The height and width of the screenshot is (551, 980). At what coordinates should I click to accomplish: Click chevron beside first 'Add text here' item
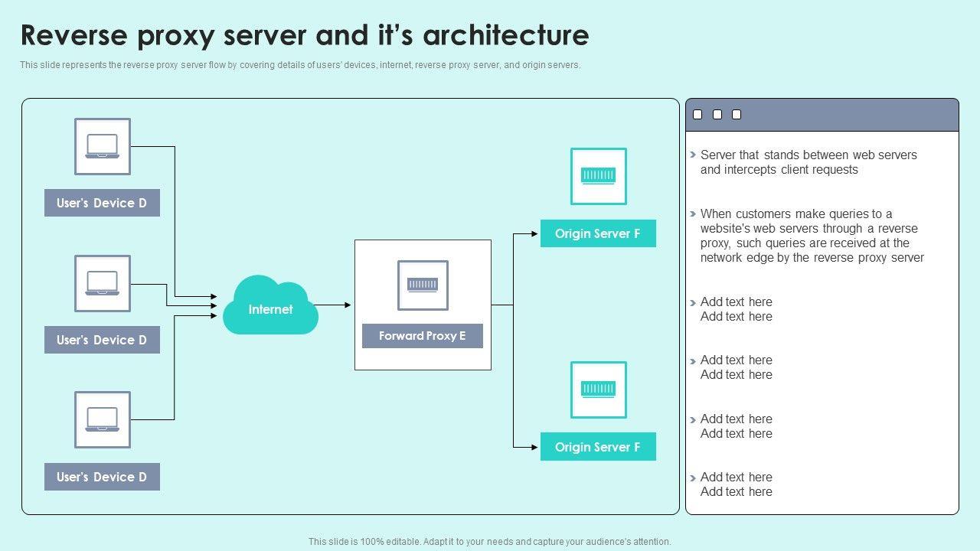(693, 302)
